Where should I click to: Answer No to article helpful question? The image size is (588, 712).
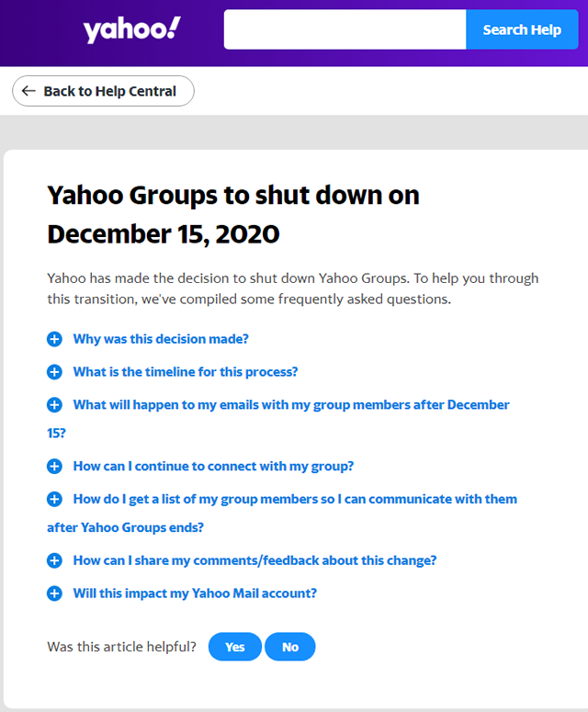pos(290,647)
